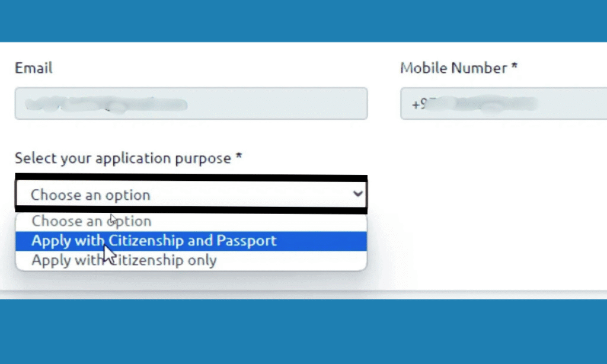The image size is (607, 364).
Task: Click the bottom blue footer bar
Action: coord(303,332)
